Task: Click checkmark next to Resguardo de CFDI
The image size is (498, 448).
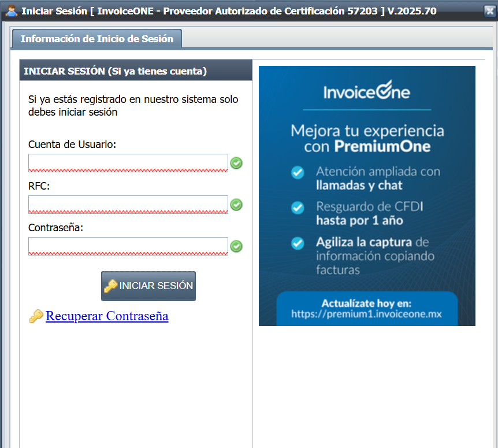Action: [x=298, y=207]
